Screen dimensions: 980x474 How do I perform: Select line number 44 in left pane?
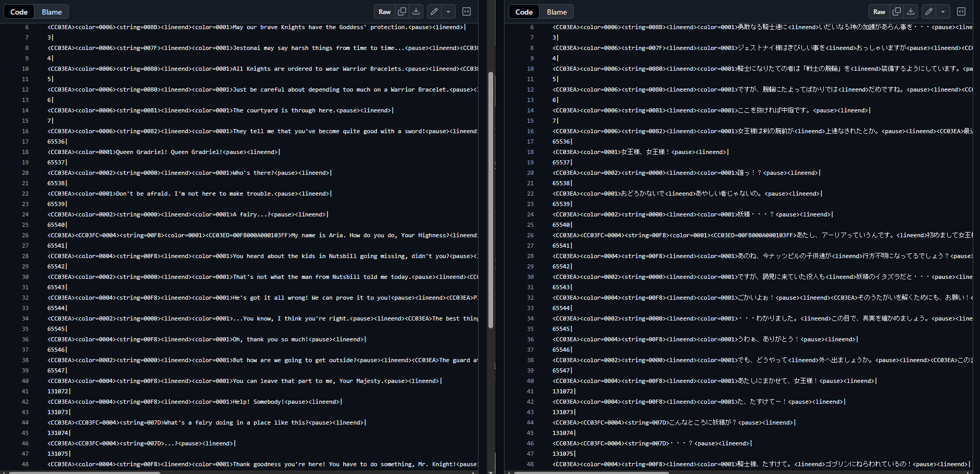coord(26,422)
